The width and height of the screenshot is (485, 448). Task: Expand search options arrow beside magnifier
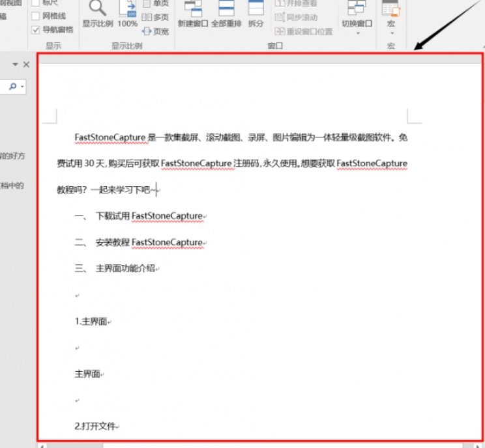tap(22, 87)
